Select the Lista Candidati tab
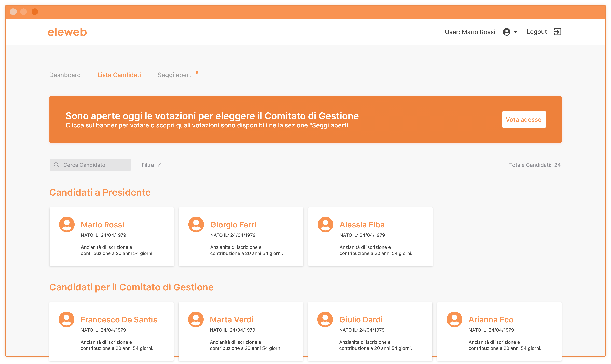 (119, 75)
